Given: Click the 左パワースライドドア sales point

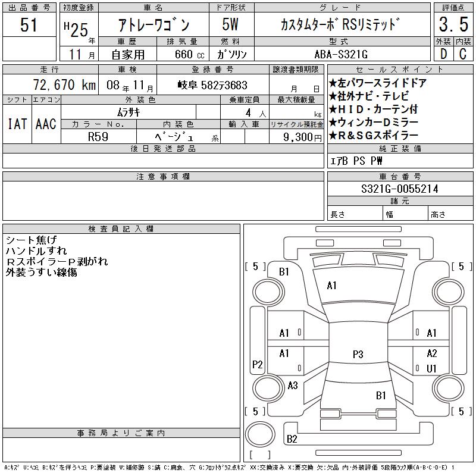Looking at the screenshot, I should (x=380, y=83).
